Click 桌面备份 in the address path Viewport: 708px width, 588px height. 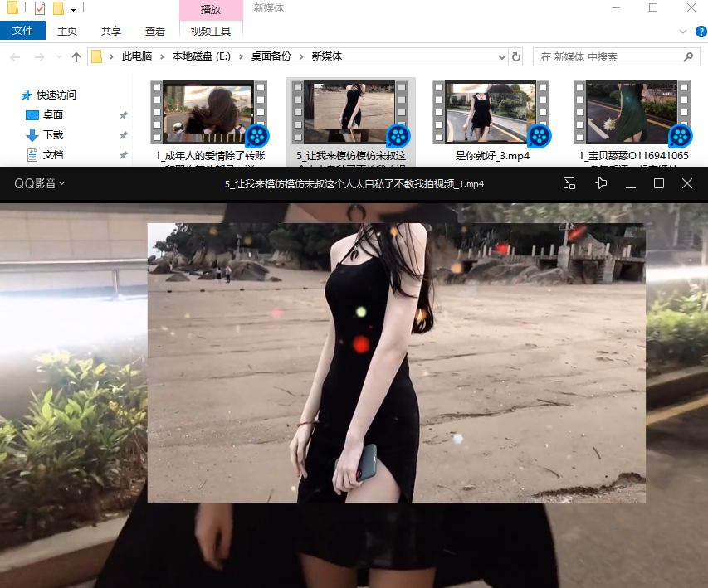click(x=271, y=56)
